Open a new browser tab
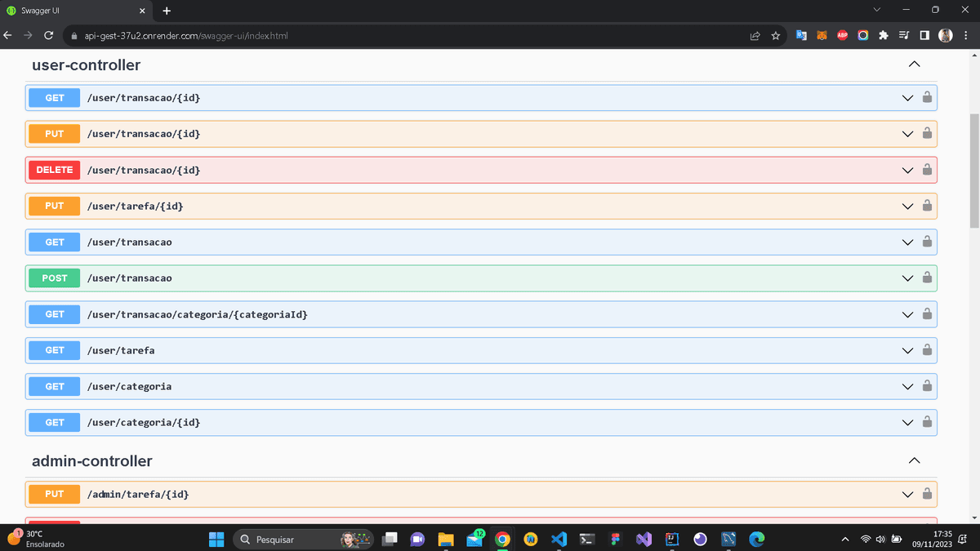The width and height of the screenshot is (980, 551). pos(167,11)
